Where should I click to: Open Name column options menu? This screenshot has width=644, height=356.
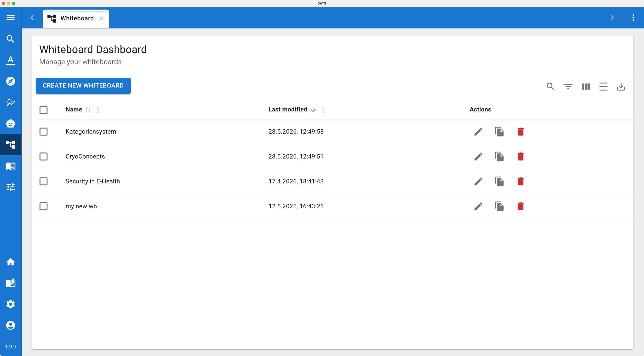tap(98, 110)
